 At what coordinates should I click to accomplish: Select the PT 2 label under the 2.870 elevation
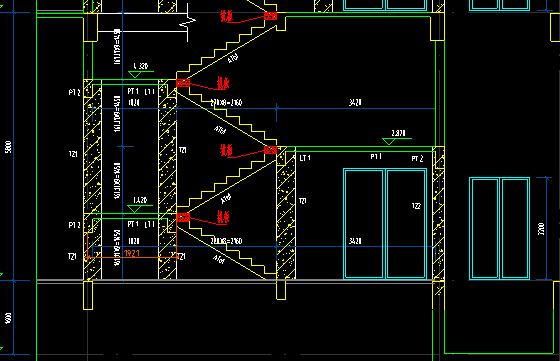point(417,159)
